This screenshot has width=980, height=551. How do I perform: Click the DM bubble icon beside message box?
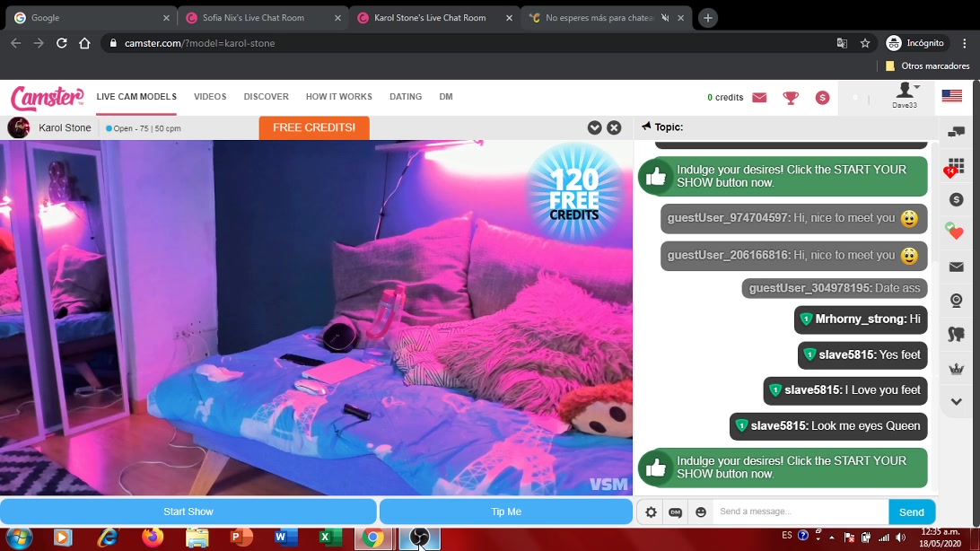point(676,512)
